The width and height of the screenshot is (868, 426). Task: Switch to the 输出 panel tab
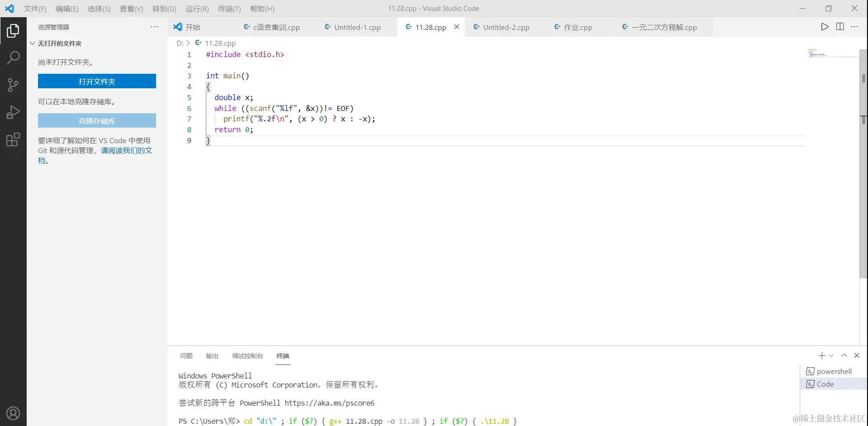coord(212,356)
